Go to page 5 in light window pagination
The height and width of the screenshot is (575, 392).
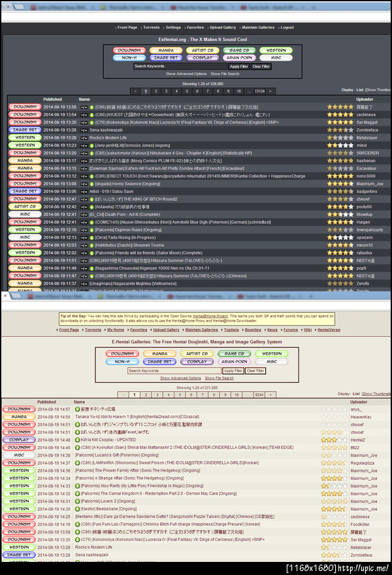pos(180,395)
